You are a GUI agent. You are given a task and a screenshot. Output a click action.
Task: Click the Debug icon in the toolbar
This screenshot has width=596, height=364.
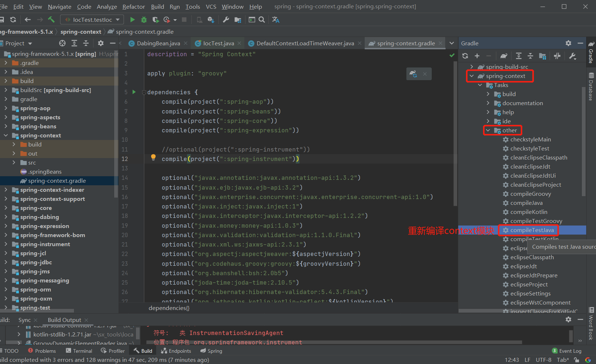tap(144, 20)
